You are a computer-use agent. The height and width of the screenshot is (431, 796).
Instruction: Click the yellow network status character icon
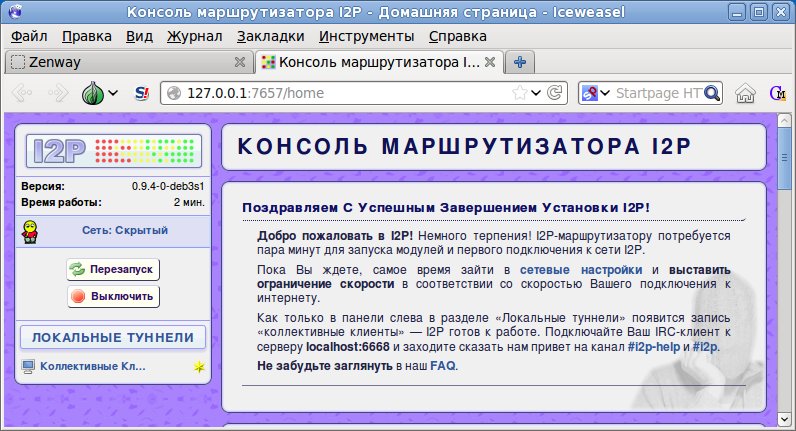pos(30,231)
